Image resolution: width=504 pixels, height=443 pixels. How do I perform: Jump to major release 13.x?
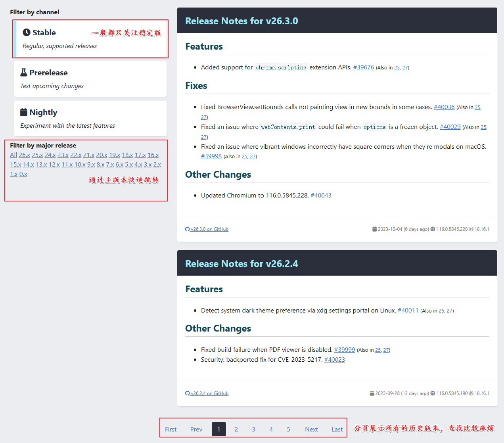tap(41, 165)
